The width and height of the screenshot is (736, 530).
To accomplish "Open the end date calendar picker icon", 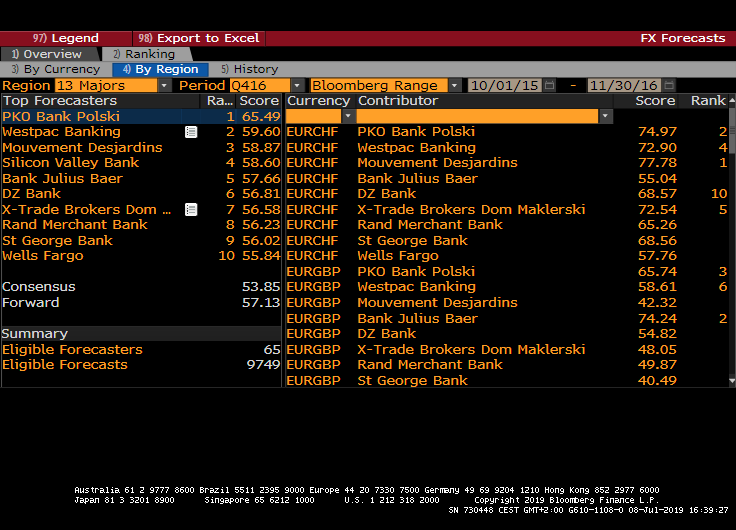I will [x=669, y=86].
